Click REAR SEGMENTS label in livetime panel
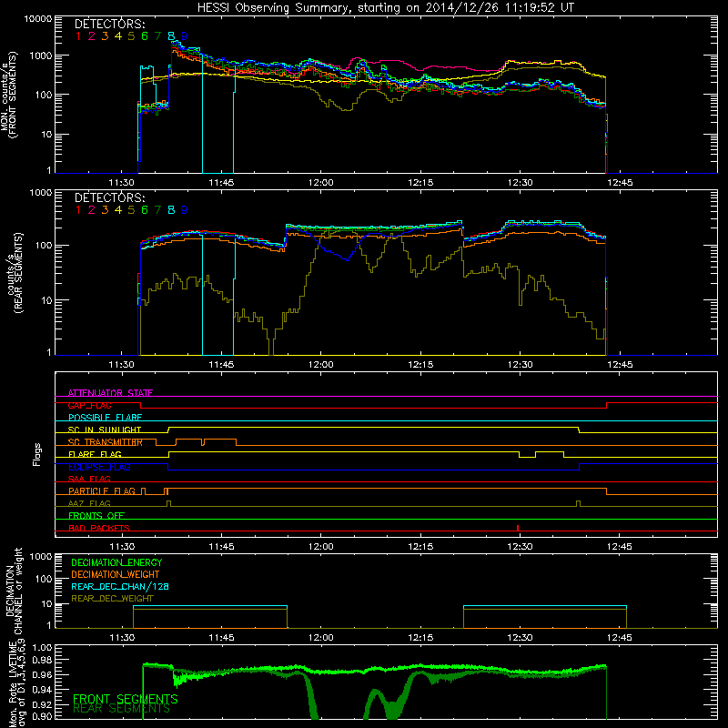Viewport: 728px width, 728px height. [122, 709]
